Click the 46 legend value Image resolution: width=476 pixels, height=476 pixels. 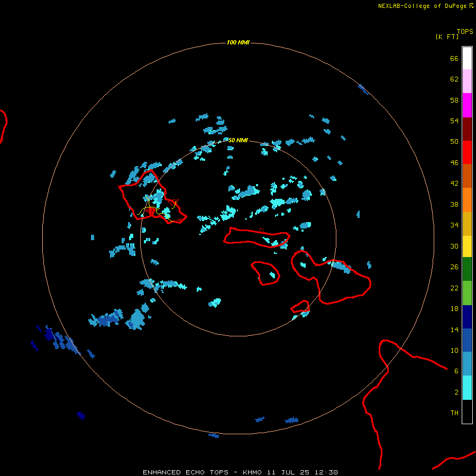pyautogui.click(x=454, y=163)
